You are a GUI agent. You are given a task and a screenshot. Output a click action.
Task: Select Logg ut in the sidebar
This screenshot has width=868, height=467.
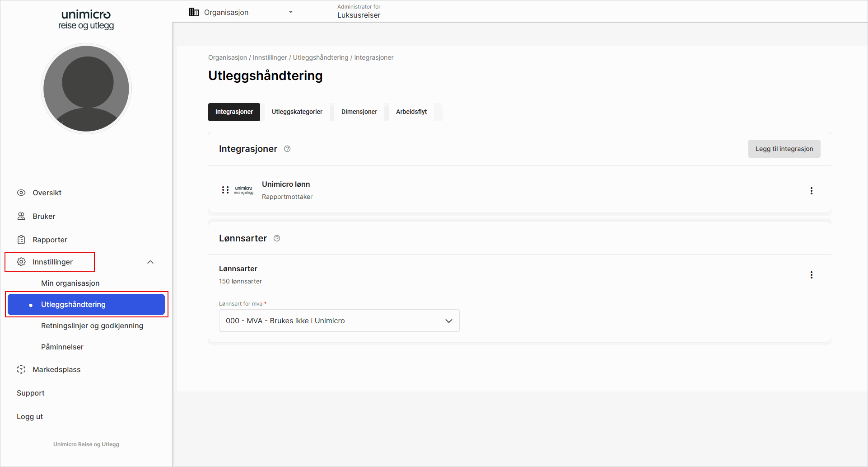pos(30,416)
